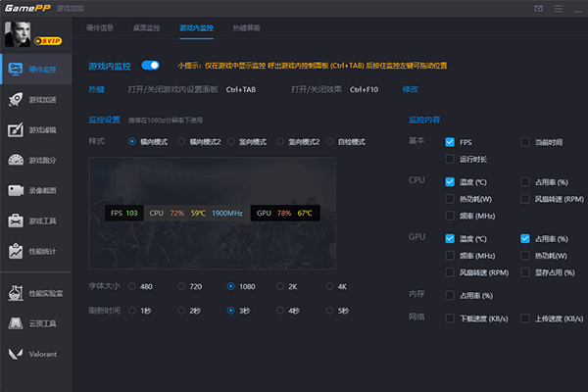Viewport: 588px width, 392px height.
Task: Click the 1900MHz value in the preview
Action: tap(227, 213)
